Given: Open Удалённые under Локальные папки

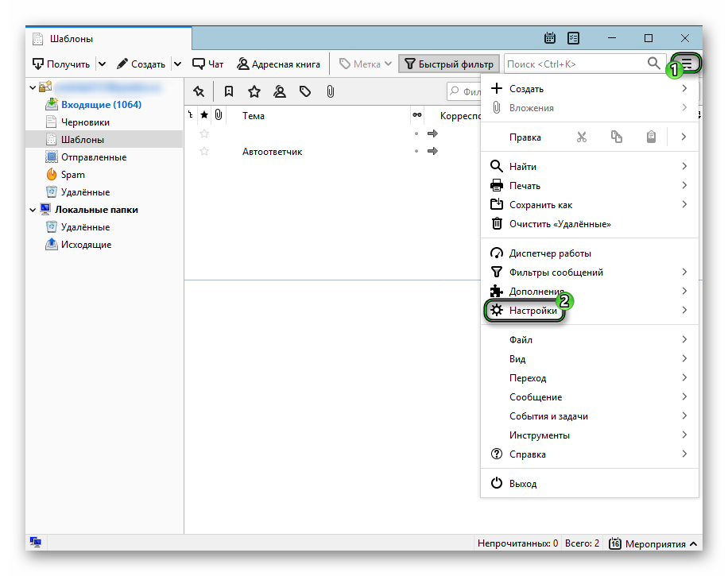Looking at the screenshot, I should (85, 227).
